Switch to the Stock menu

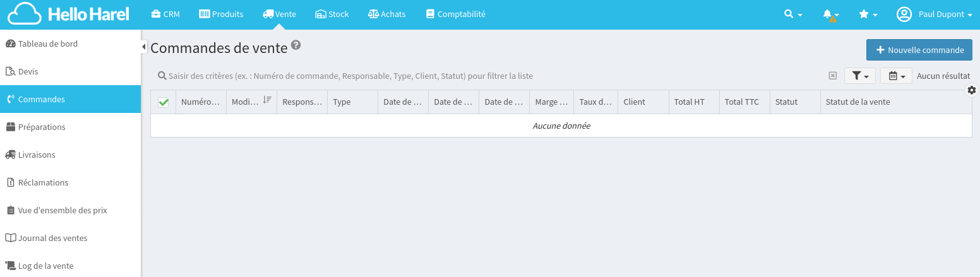(x=332, y=15)
